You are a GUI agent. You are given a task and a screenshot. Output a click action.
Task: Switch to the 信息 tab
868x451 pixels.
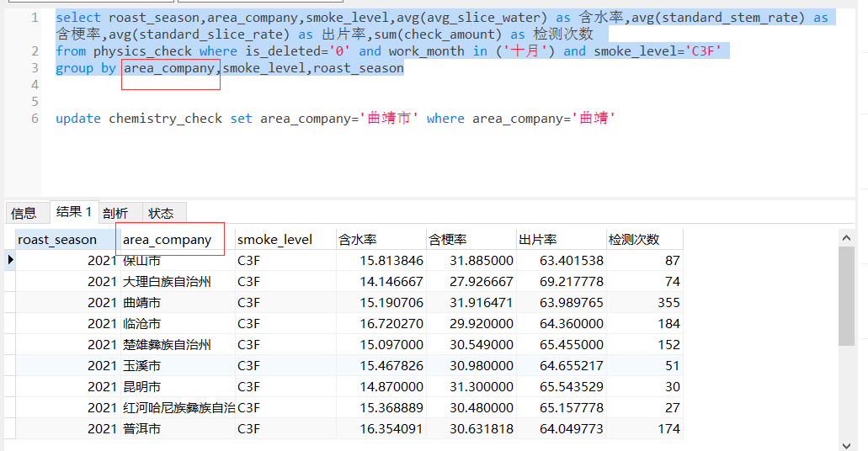click(24, 213)
